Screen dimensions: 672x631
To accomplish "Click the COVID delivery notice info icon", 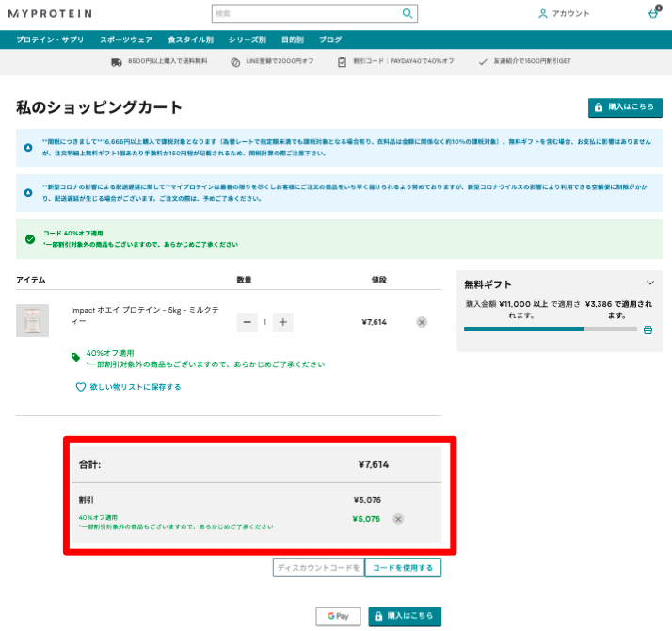I will (x=28, y=193).
